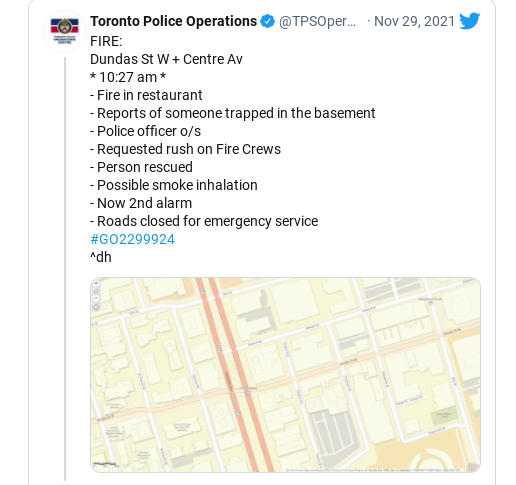Click subway station marker near Elm St
516x485 pixels.
click(x=203, y=292)
